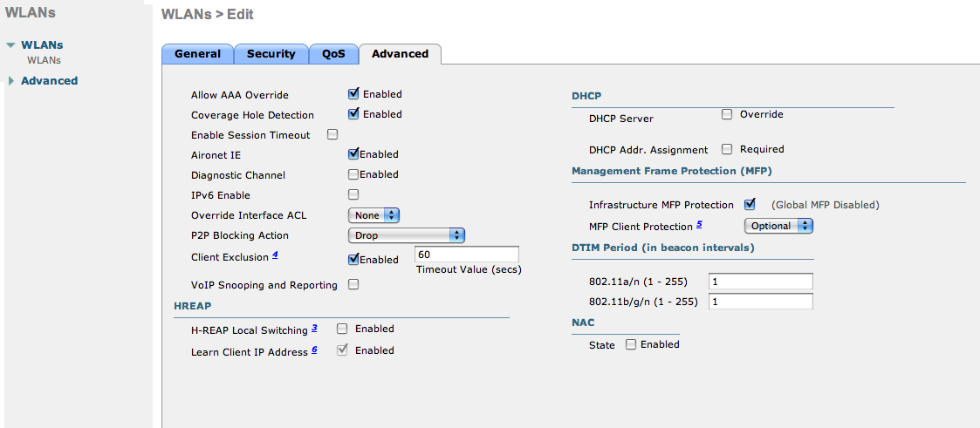Click footnote 3 link beside H-REAP Local Switching
The image size is (980, 428).
click(314, 329)
